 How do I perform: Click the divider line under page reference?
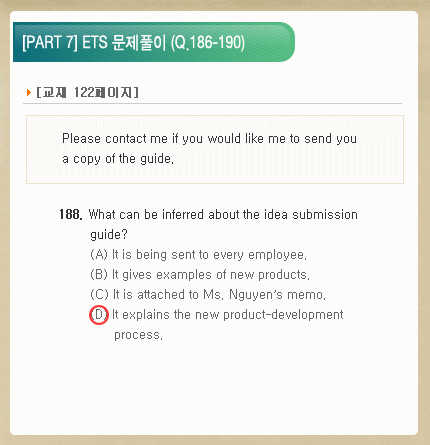(x=212, y=103)
